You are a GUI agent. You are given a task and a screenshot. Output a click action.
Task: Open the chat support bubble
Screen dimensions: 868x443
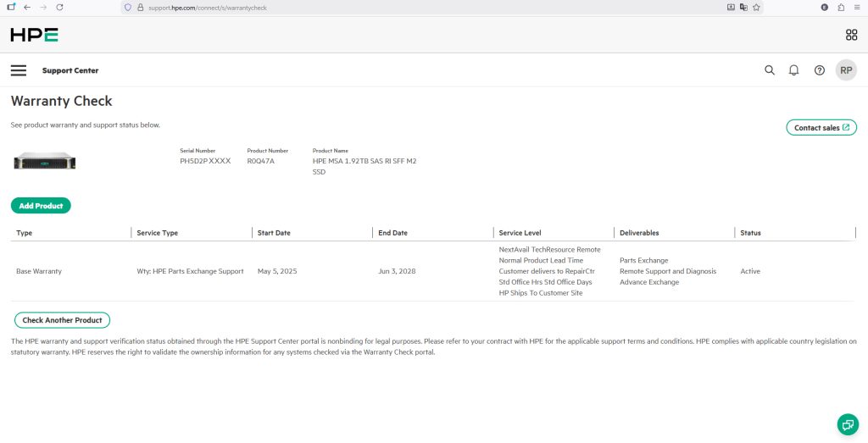[848, 424]
